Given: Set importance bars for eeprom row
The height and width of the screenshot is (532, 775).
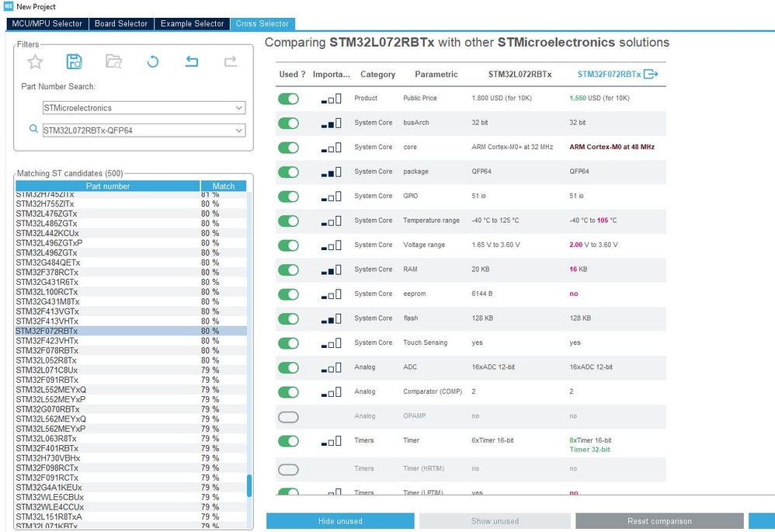Looking at the screenshot, I should pyautogui.click(x=331, y=294).
